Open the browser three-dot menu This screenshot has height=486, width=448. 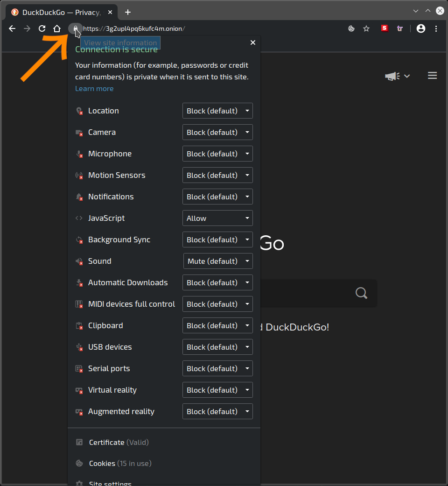point(436,28)
